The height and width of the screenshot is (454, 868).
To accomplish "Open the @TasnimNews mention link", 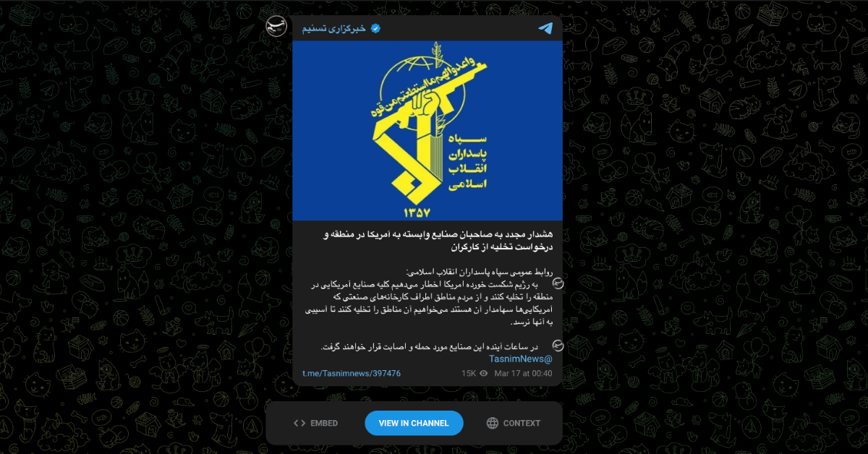I will tap(520, 359).
